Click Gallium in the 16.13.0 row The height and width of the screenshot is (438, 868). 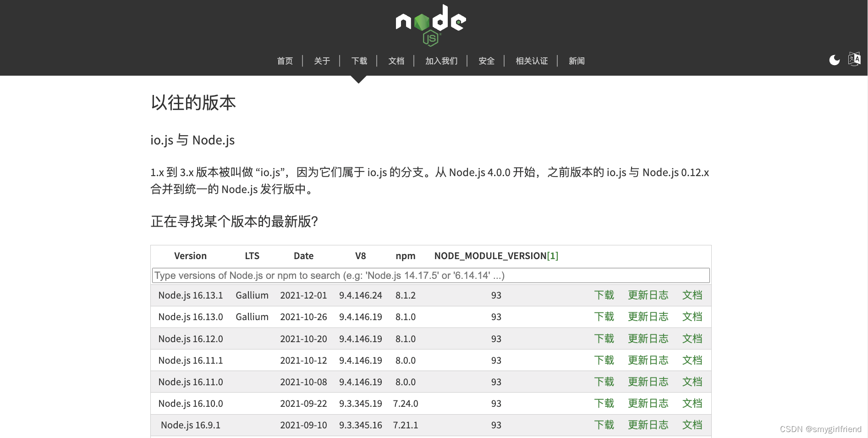tap(252, 317)
